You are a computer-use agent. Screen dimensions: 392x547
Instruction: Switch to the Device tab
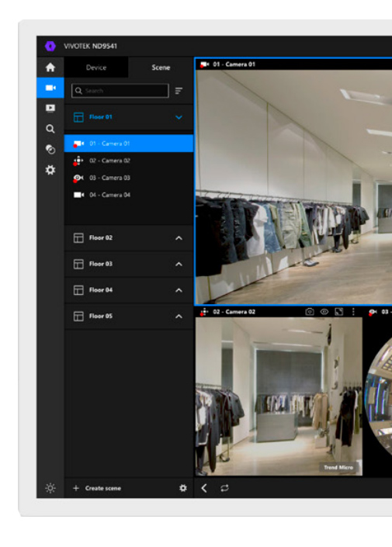point(96,68)
